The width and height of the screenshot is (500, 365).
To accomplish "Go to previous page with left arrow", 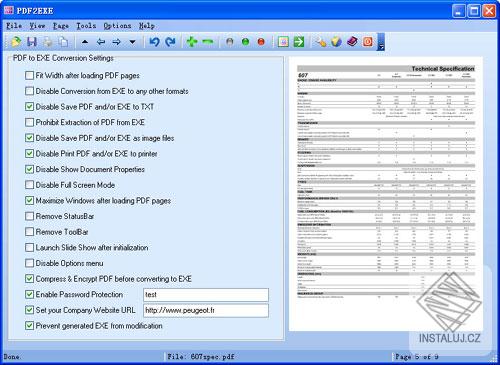I will (101, 42).
